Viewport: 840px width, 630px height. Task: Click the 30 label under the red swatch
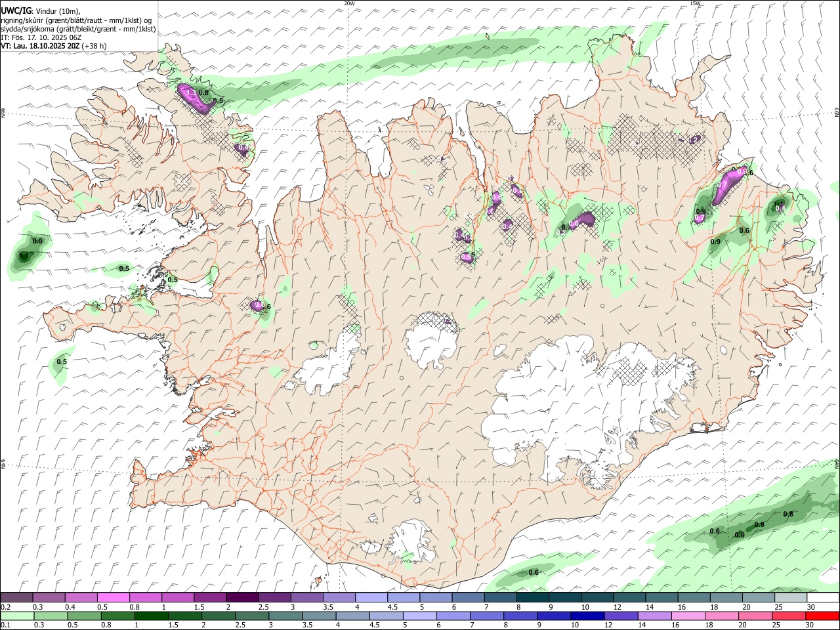pos(811,625)
